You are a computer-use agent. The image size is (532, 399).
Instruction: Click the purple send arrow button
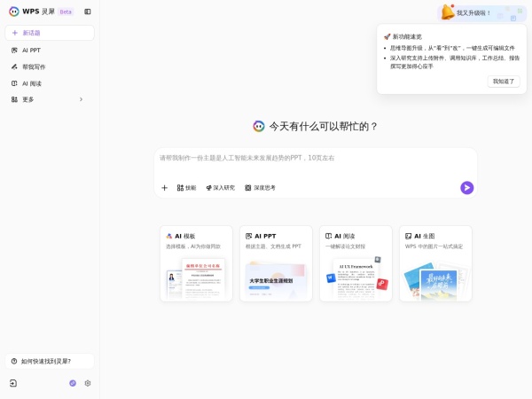click(466, 188)
